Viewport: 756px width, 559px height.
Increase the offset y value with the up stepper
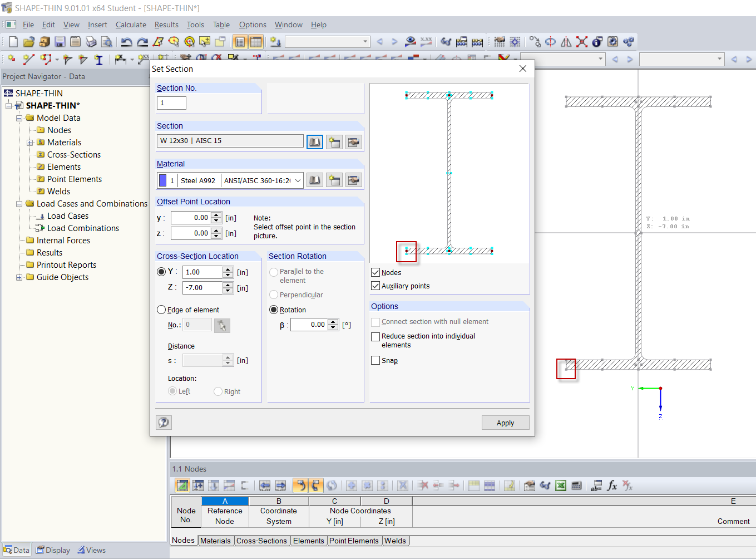[x=216, y=215]
